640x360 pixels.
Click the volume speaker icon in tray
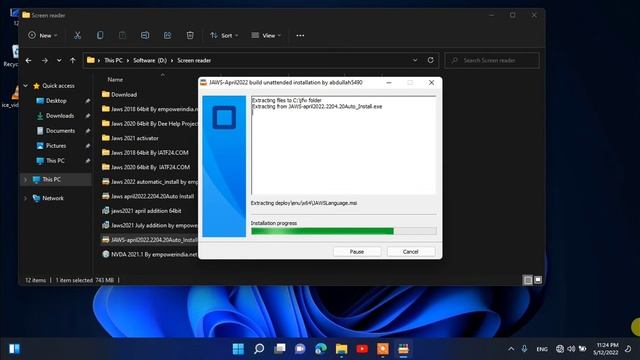click(571, 349)
